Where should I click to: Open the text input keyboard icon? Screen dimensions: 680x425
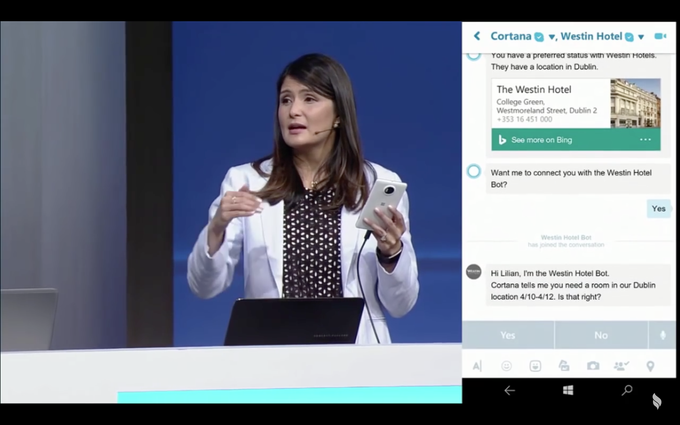(477, 366)
